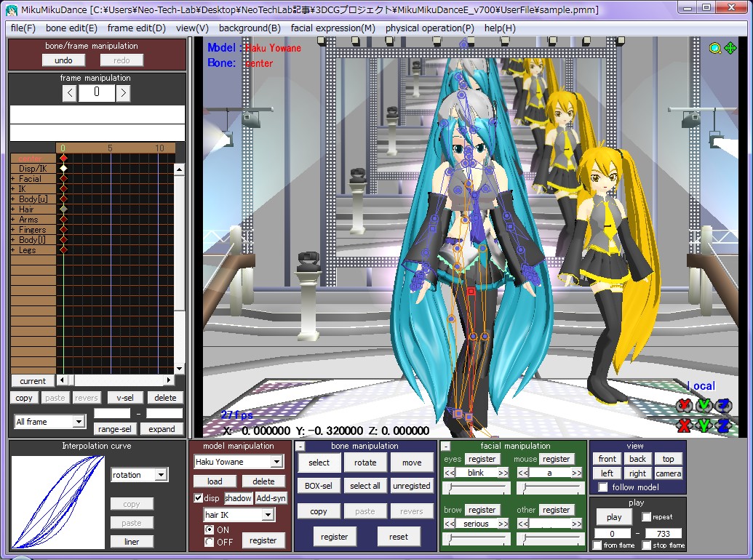Expand the IK bone group

click(13, 189)
